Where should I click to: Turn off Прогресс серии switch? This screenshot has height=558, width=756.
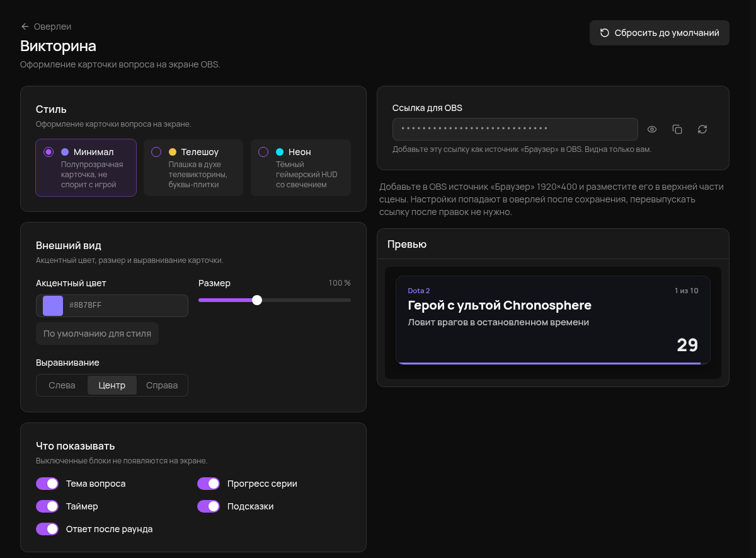click(x=209, y=484)
